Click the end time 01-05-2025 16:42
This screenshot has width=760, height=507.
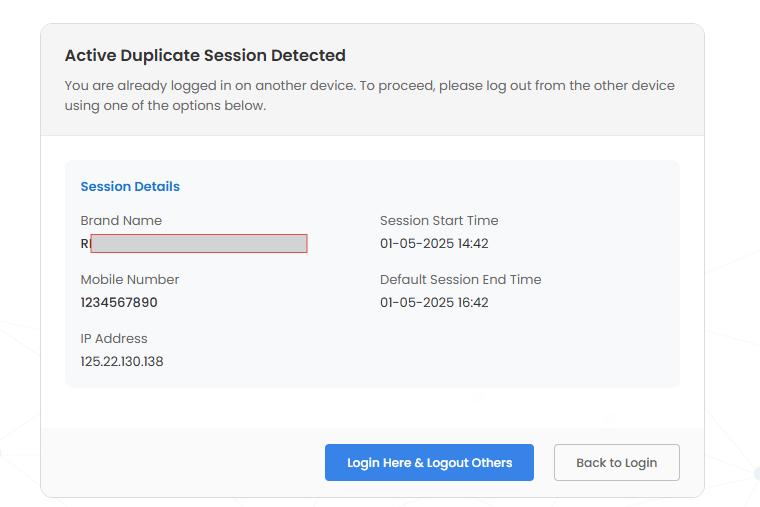(434, 303)
